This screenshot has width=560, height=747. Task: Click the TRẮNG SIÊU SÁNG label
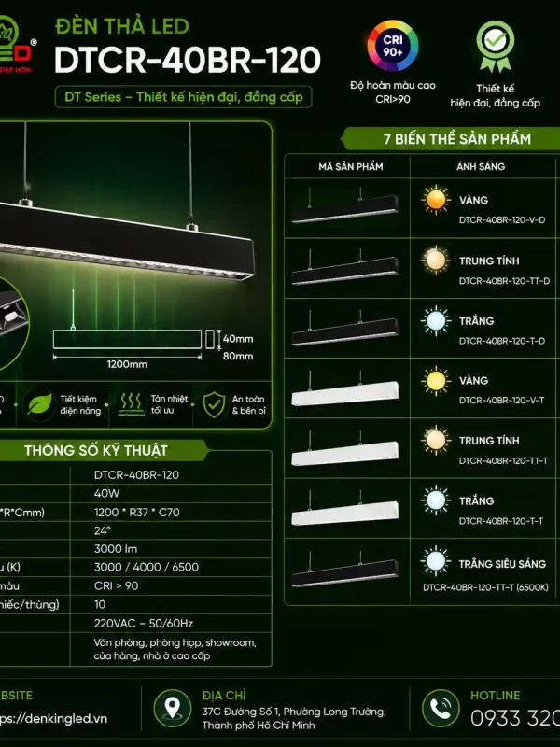[x=502, y=564]
